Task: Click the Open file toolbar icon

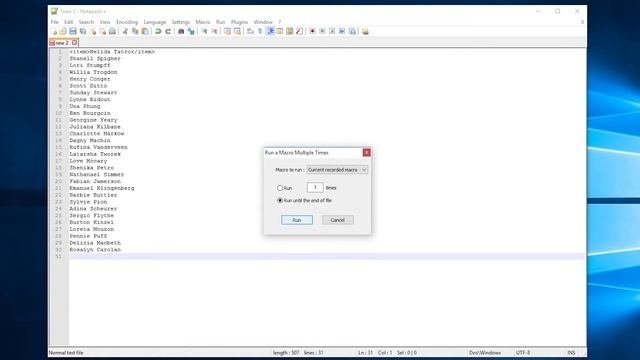Action: (x=63, y=31)
